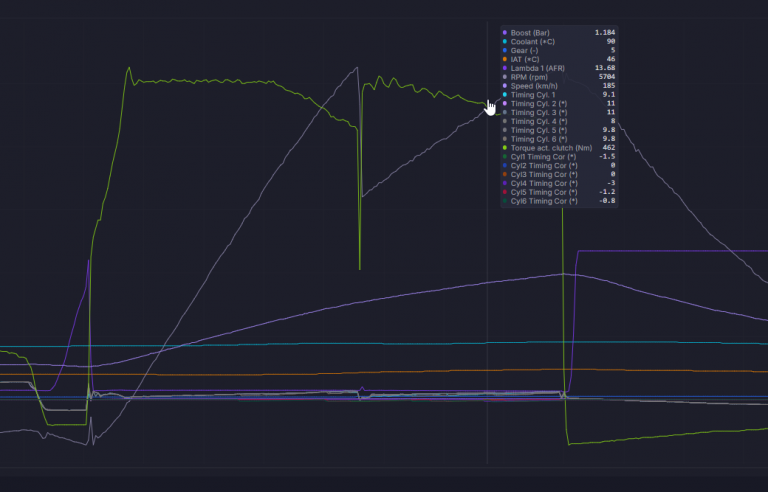Viewport: 768px width, 492px height.
Task: Click the Coolant teal color dot
Action: pyautogui.click(x=504, y=42)
